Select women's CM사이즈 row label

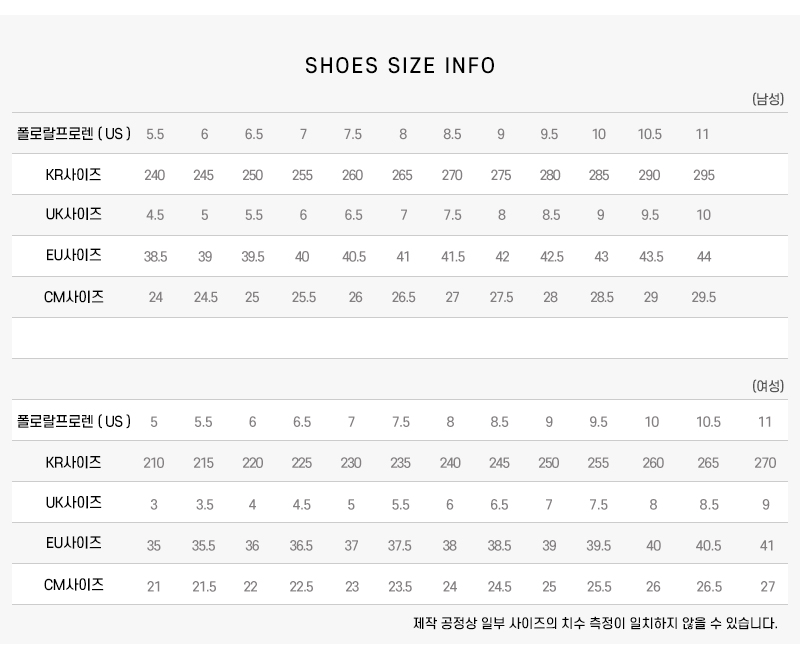coord(74,585)
